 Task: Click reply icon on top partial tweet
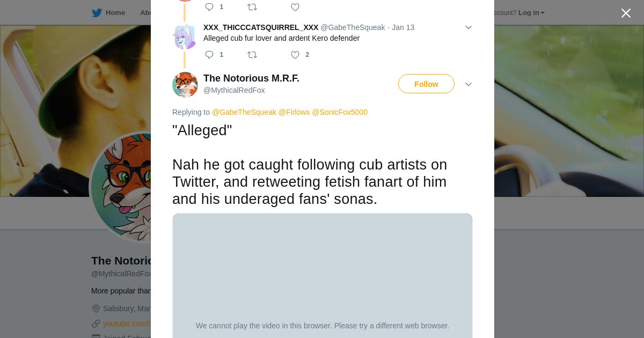[x=209, y=7]
